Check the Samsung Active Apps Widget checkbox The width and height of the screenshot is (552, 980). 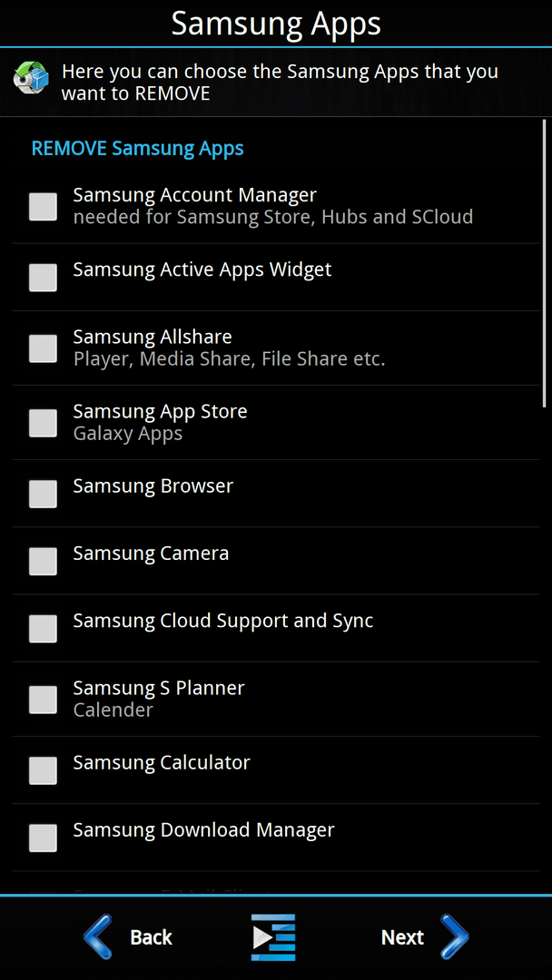pos(44,278)
